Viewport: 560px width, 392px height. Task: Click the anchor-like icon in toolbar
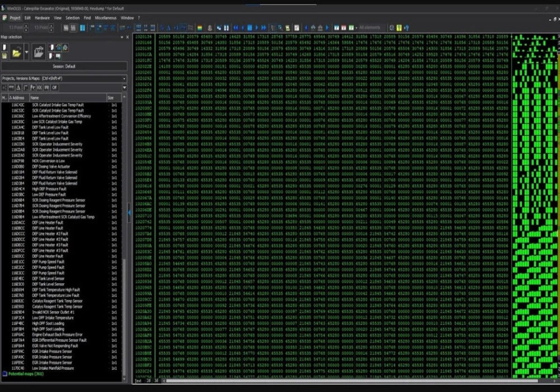(209, 27)
